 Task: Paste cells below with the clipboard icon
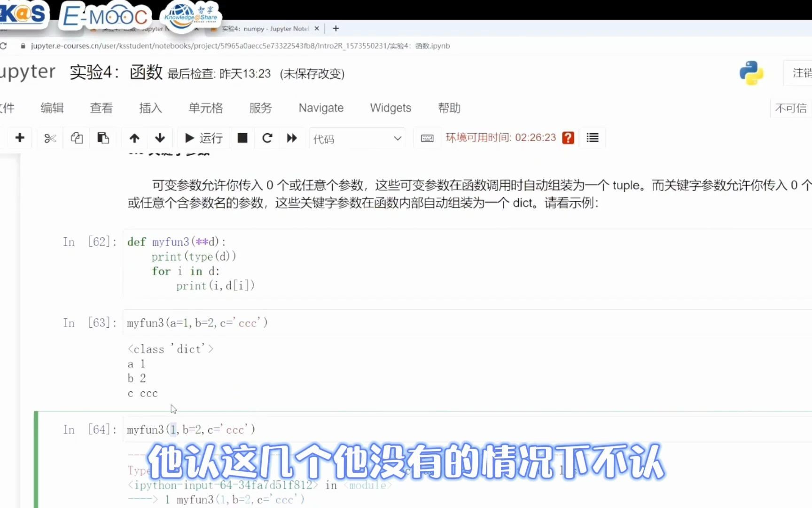(x=103, y=138)
